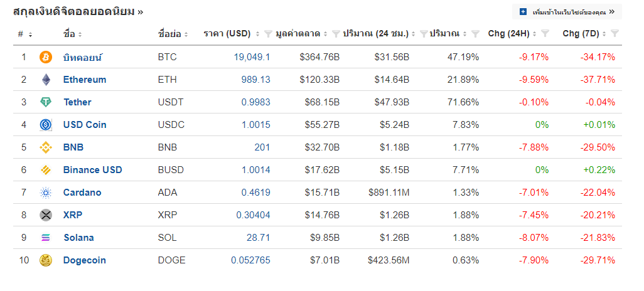Click the USD Coin logo icon

pos(46,125)
